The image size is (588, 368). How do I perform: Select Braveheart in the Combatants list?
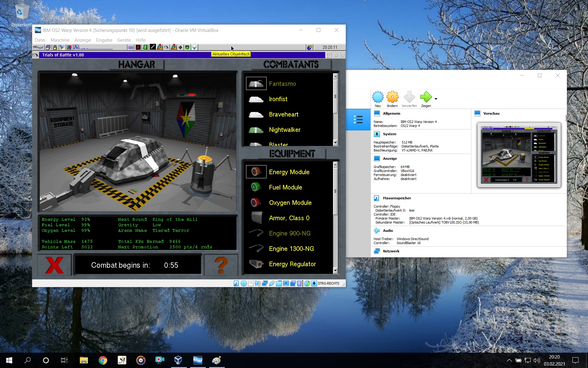coord(283,114)
